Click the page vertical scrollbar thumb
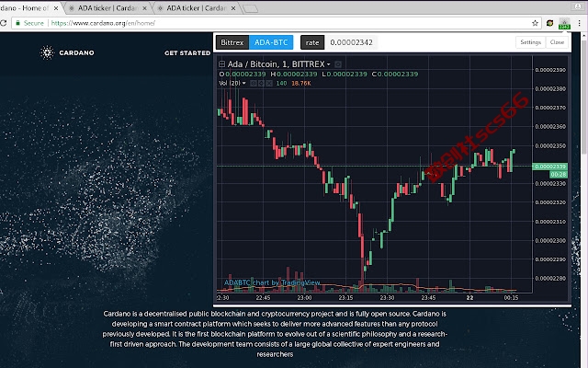Image resolution: width=588 pixels, height=368 pixels. 584,96
